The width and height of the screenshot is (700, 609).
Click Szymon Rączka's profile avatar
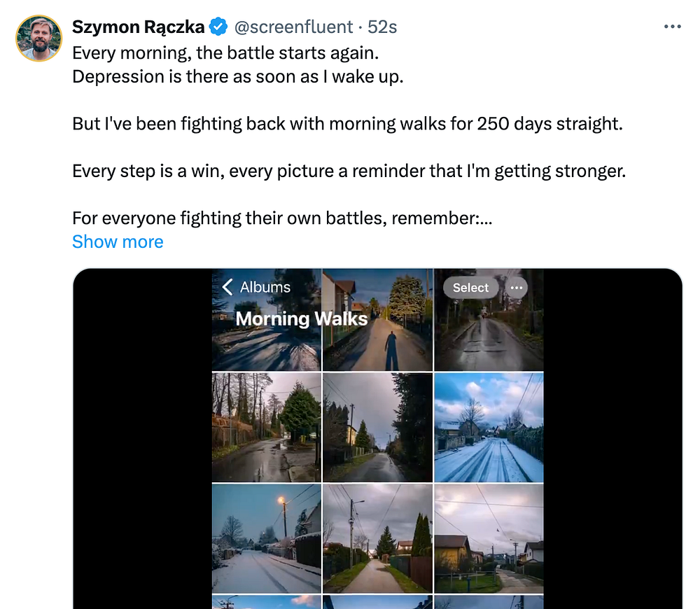click(x=38, y=38)
